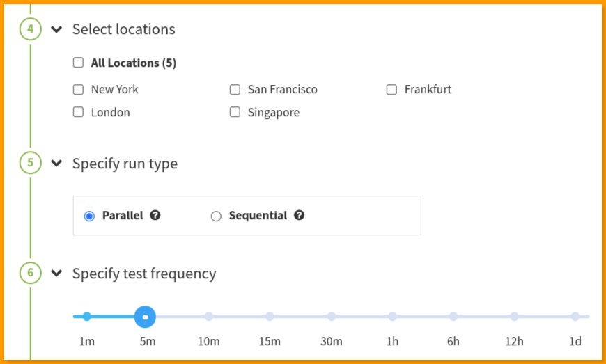This screenshot has height=364, width=606.
Task: Click the step 5 circle icon
Action: pyautogui.click(x=31, y=163)
